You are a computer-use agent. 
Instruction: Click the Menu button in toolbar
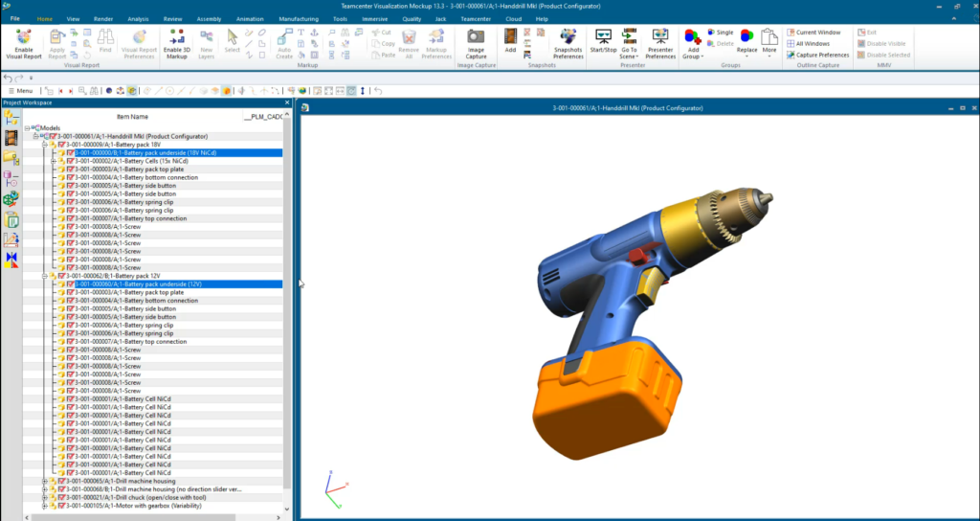pos(21,91)
